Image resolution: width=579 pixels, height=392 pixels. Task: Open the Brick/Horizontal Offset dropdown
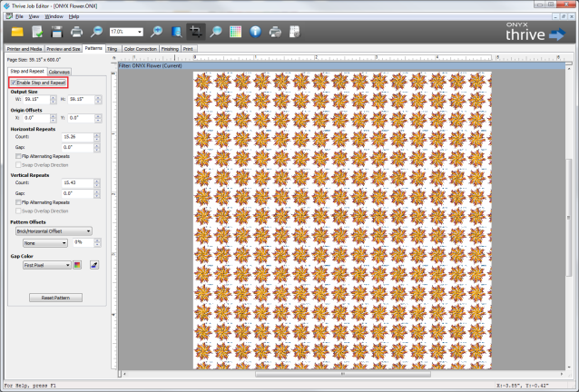(x=54, y=230)
